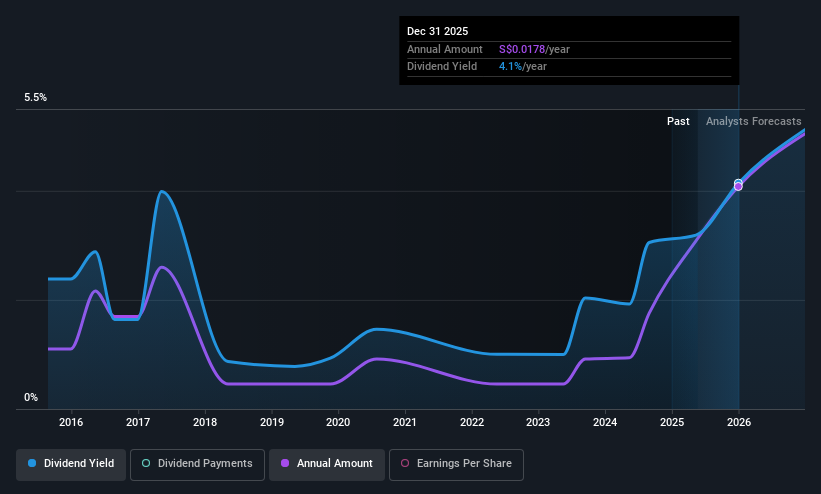Toggle the Dividend Yield legend series
The image size is (821, 494).
point(71,464)
